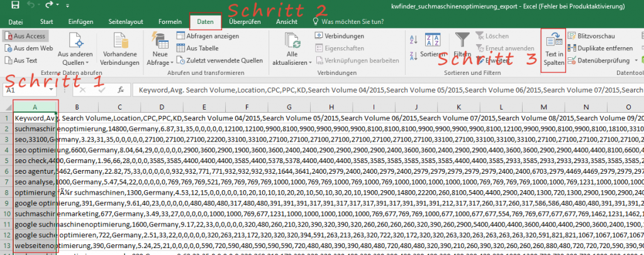Select column F header

click(246, 107)
